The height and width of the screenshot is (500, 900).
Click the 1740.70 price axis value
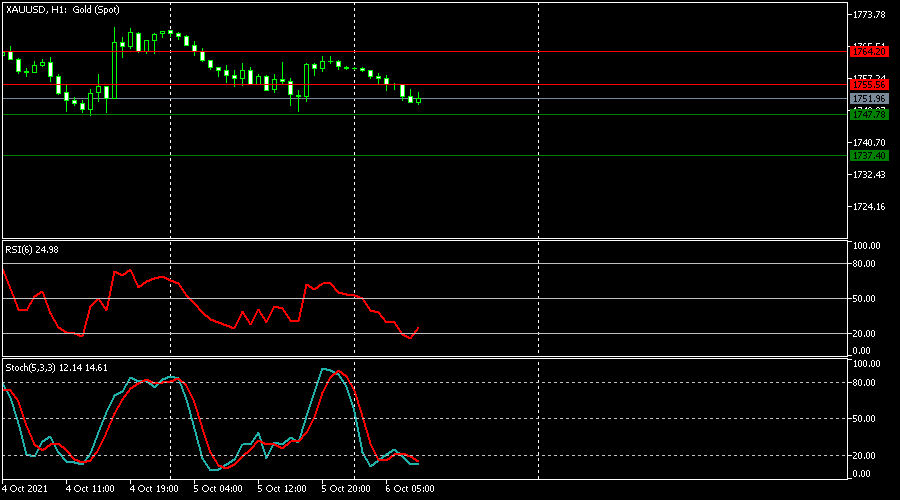[x=869, y=142]
